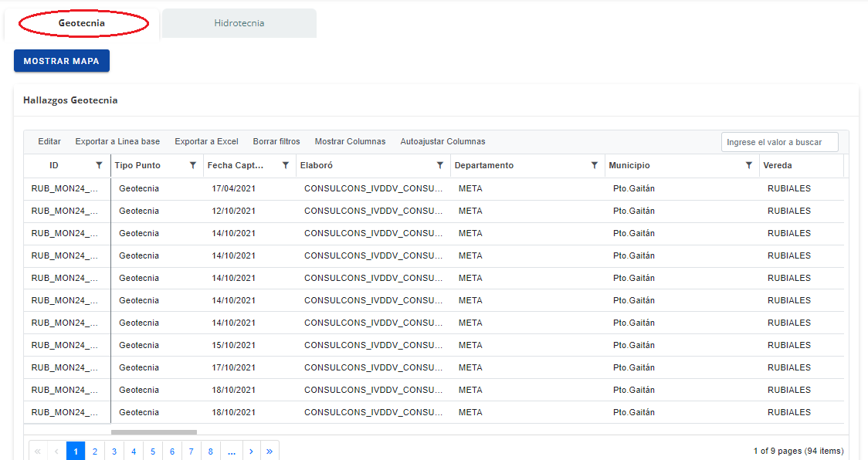Click Exportar a Excel in toolbar
The height and width of the screenshot is (460, 868).
(206, 141)
